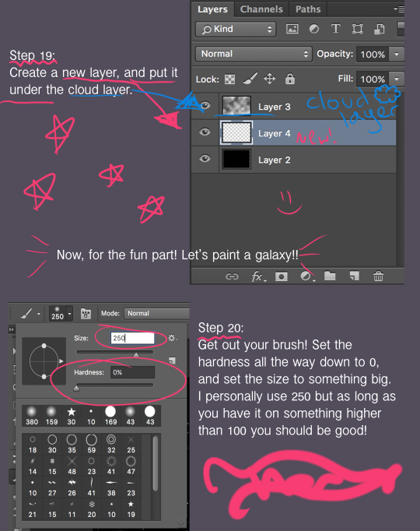Click the pixel layer filter icon
The height and width of the screenshot is (531, 420).
click(x=292, y=29)
